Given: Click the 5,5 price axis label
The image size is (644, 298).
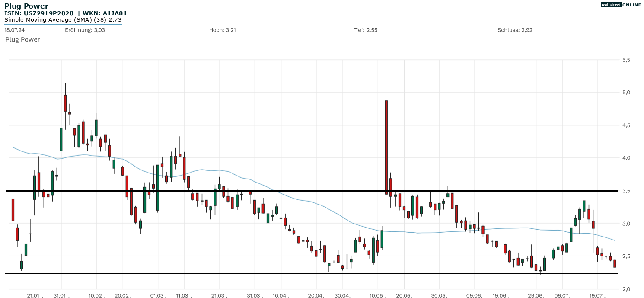Looking at the screenshot, I should (626, 60).
